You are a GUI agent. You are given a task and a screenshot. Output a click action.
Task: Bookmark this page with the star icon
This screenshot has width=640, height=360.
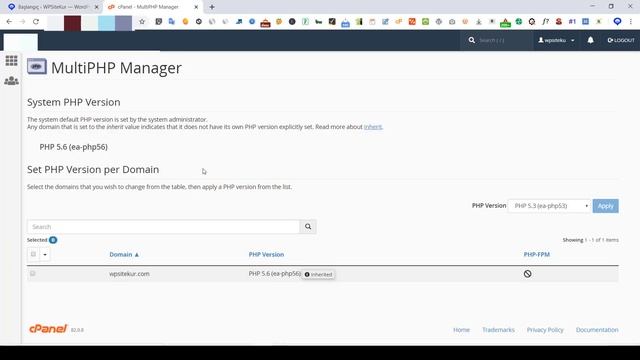[x=142, y=22]
